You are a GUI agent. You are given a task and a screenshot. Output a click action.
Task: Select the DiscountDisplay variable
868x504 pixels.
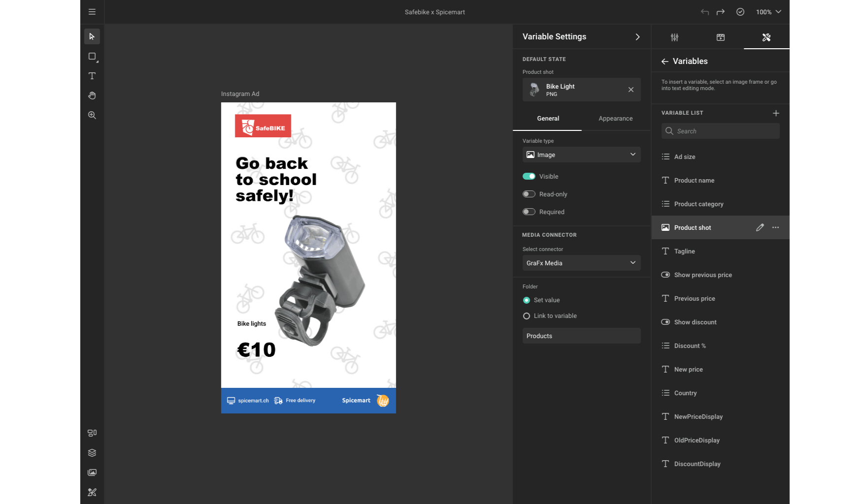[721, 464]
